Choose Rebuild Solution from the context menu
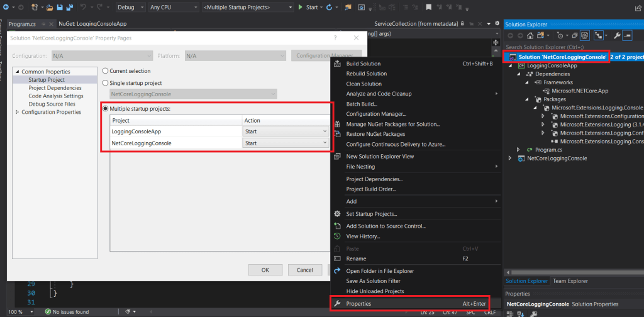Image resolution: width=644 pixels, height=317 pixels. click(366, 74)
